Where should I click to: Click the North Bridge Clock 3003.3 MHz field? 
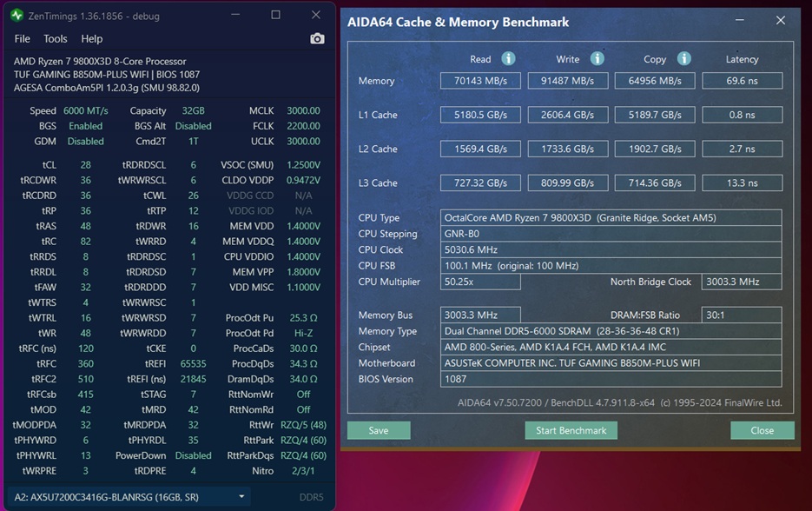click(742, 282)
